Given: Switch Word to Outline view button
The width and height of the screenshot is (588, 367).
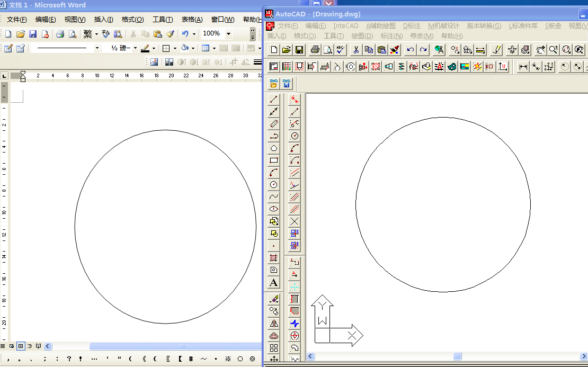Looking at the screenshot, I should tap(30, 346).
